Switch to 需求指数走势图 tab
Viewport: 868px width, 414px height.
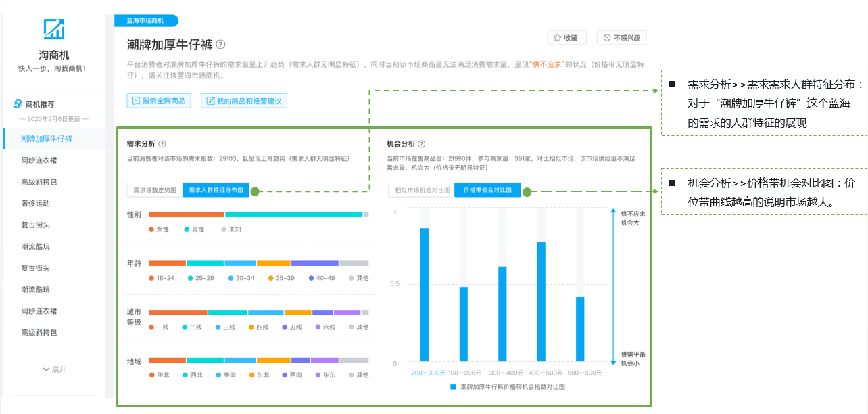click(x=154, y=190)
